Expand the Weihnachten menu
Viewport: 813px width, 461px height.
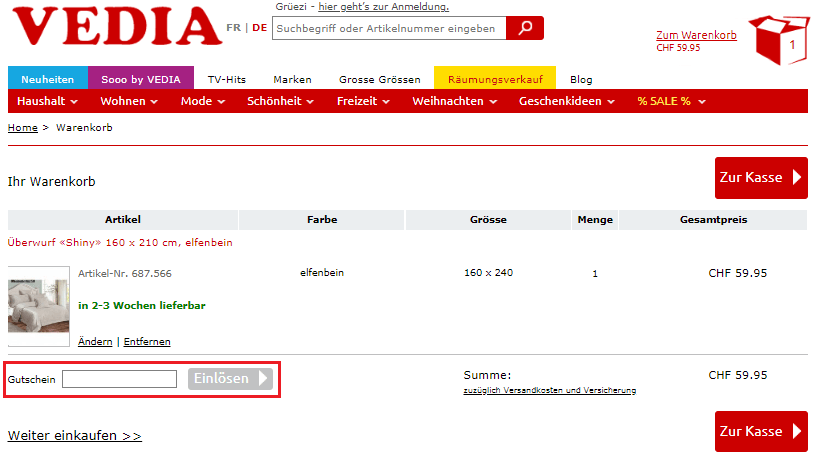click(x=455, y=101)
